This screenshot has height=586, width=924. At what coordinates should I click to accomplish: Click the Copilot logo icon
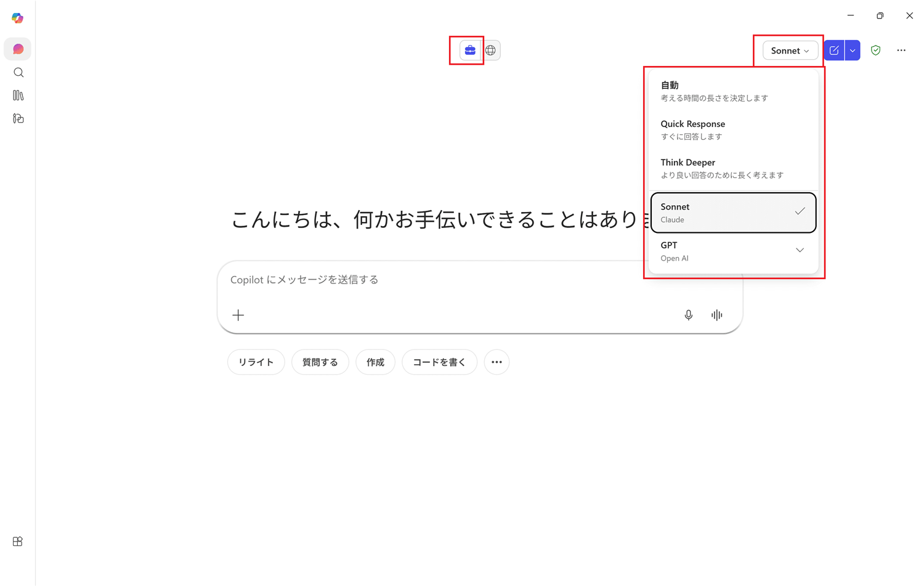pyautogui.click(x=17, y=18)
